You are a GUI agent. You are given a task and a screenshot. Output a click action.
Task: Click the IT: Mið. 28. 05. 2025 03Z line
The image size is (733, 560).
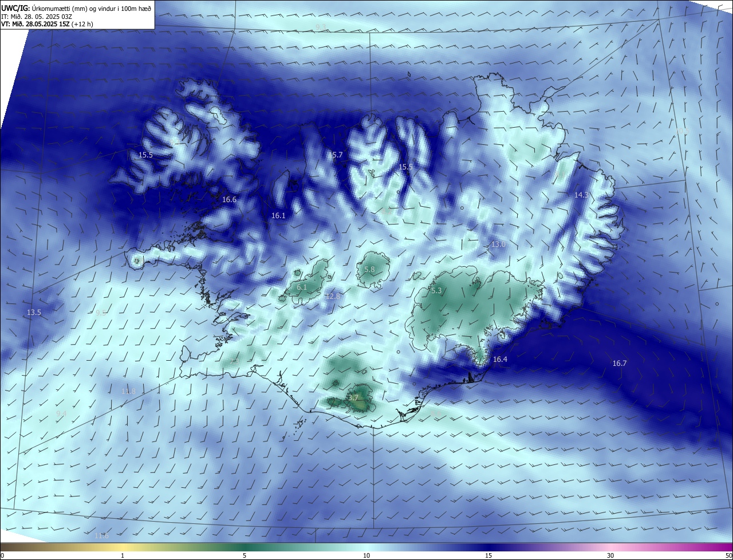[x=37, y=16]
